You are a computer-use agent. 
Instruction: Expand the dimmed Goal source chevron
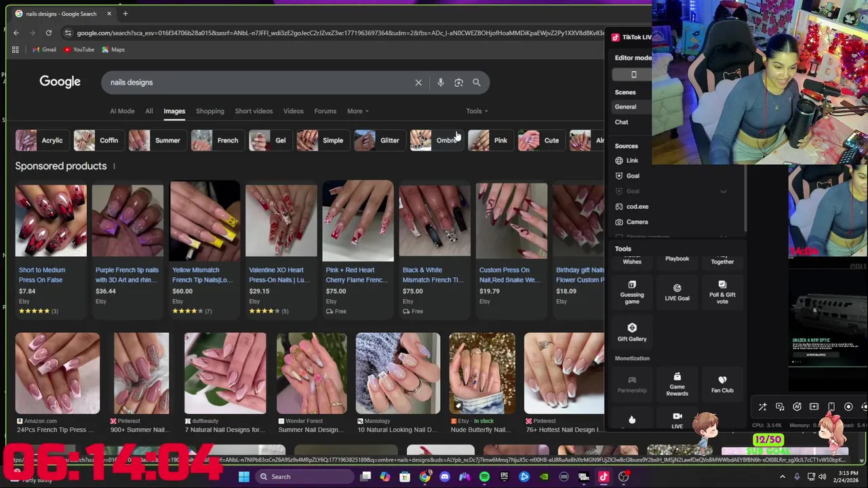click(723, 192)
